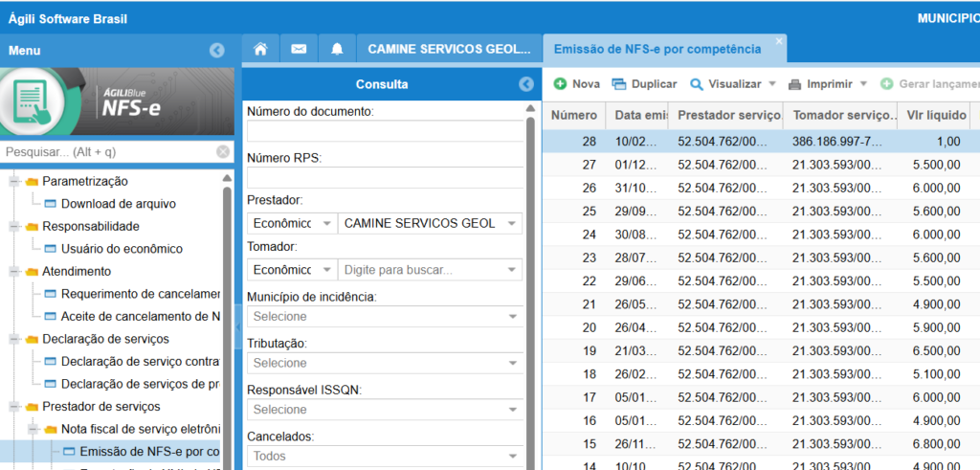Image resolution: width=980 pixels, height=470 pixels.
Task: Select Usuário do econômico in menu
Action: [x=121, y=249]
